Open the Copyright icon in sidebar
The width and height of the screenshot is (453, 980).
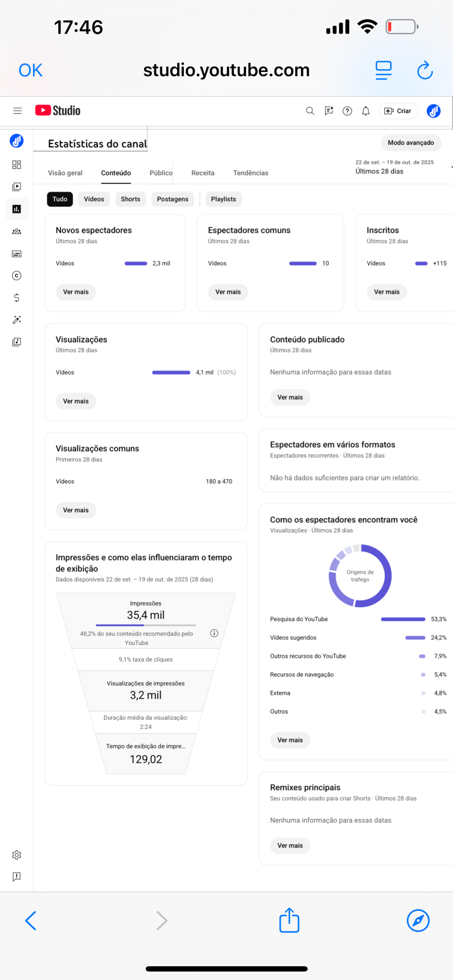point(16,276)
